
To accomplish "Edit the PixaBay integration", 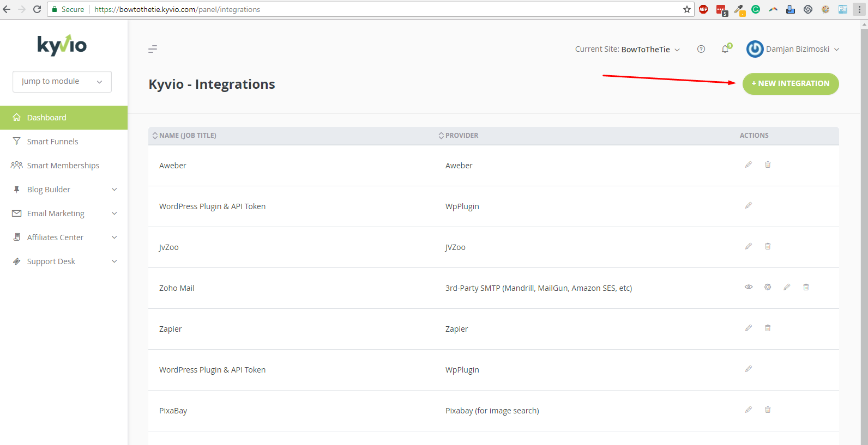I will 749,410.
